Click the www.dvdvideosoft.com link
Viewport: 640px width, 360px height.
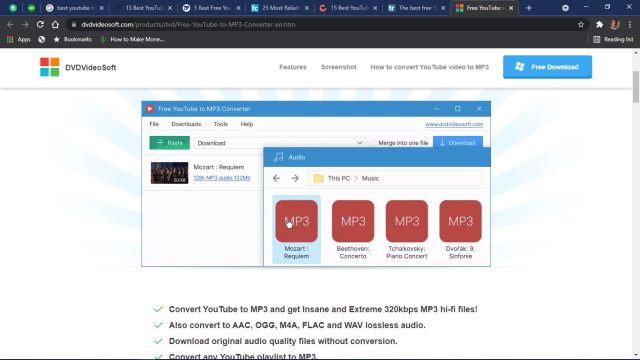click(x=454, y=124)
